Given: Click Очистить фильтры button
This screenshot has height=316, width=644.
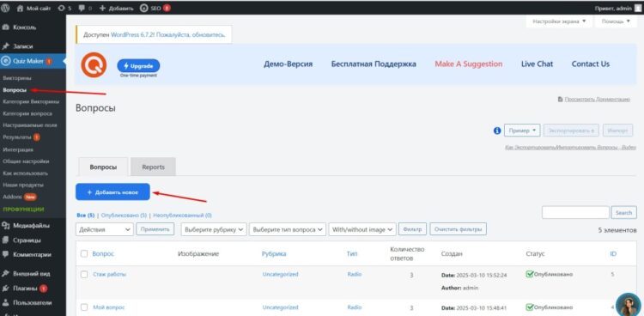Looking at the screenshot, I should (x=459, y=229).
